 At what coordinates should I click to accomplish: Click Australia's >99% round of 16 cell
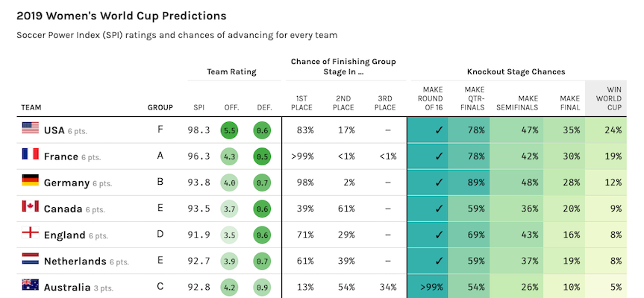428,286
